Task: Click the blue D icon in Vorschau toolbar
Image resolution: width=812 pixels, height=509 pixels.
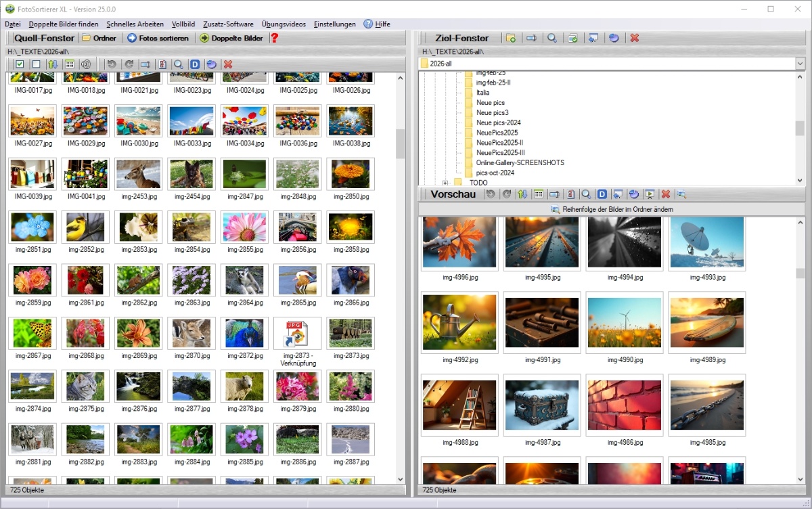Action: tap(602, 194)
